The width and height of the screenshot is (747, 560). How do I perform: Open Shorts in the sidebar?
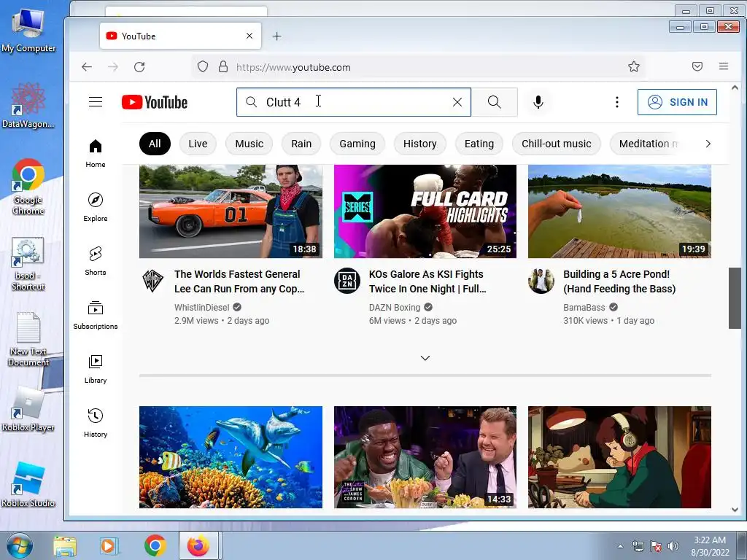96,261
